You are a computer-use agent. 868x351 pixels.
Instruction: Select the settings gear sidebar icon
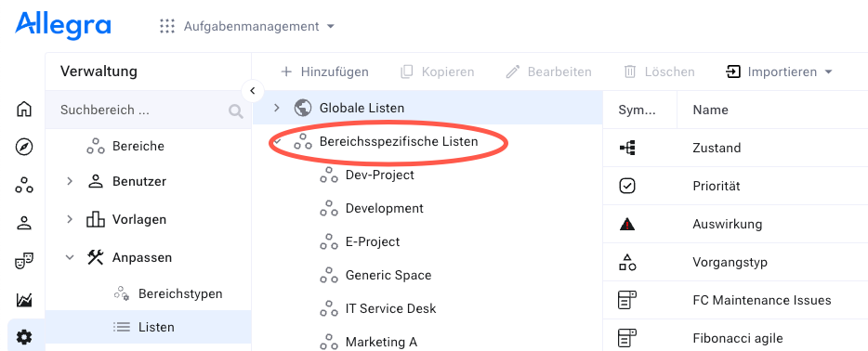[24, 337]
